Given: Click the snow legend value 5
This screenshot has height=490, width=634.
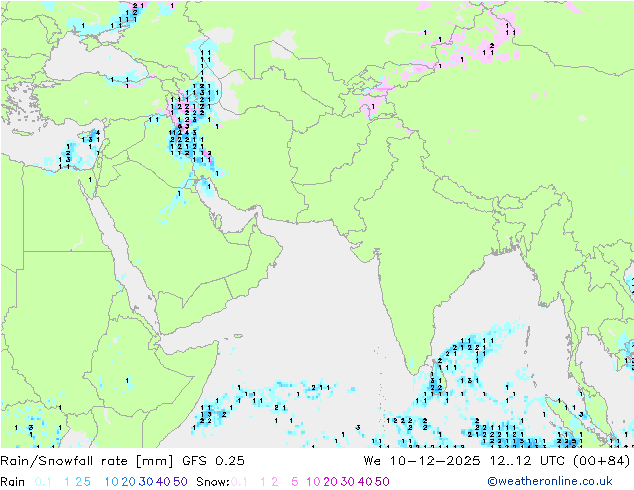Looking at the screenshot, I should [295, 482].
